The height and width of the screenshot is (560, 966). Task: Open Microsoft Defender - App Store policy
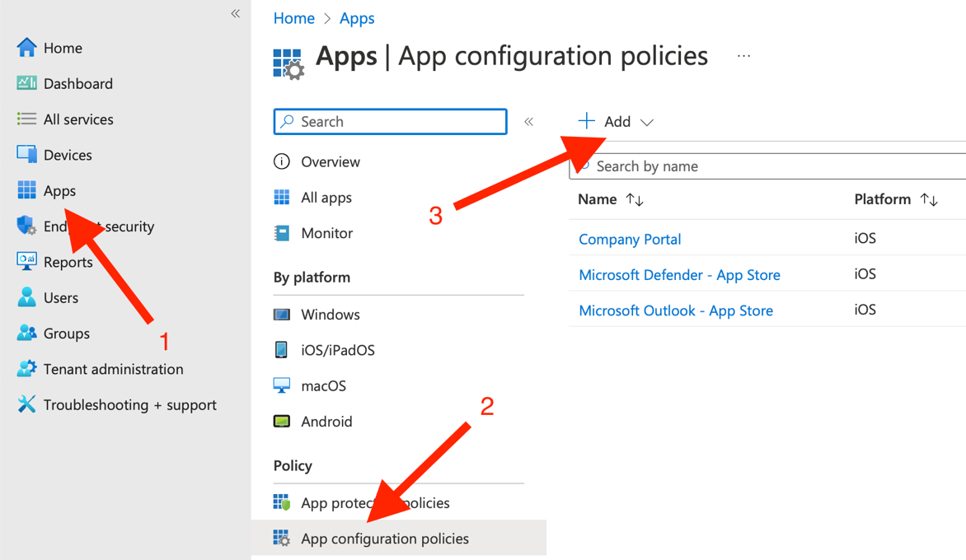click(679, 274)
